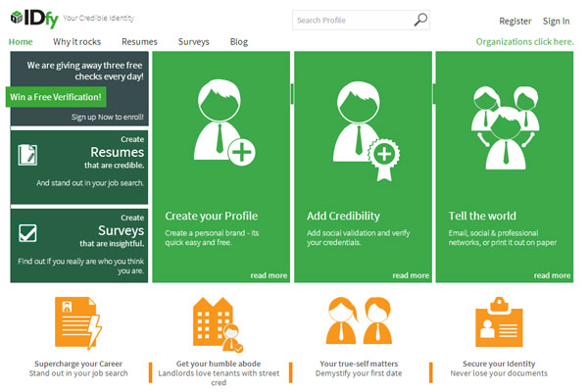Click Your Credible Identity tagline

[x=98, y=18]
